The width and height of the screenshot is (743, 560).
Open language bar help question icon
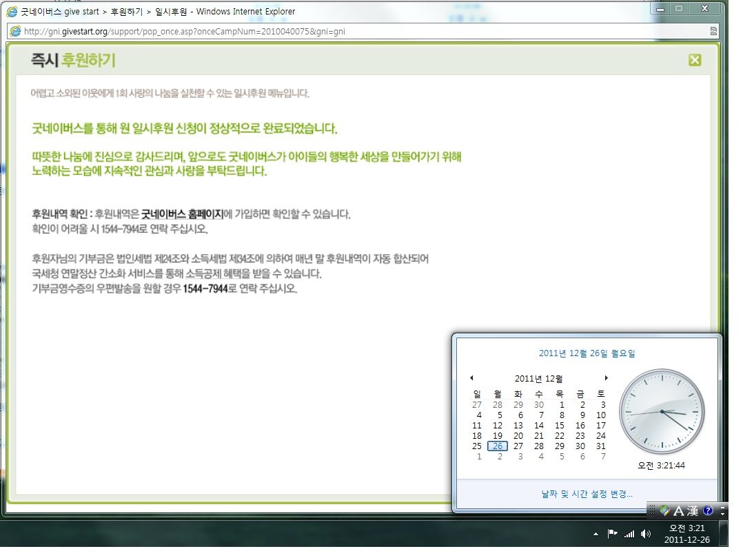coord(708,510)
